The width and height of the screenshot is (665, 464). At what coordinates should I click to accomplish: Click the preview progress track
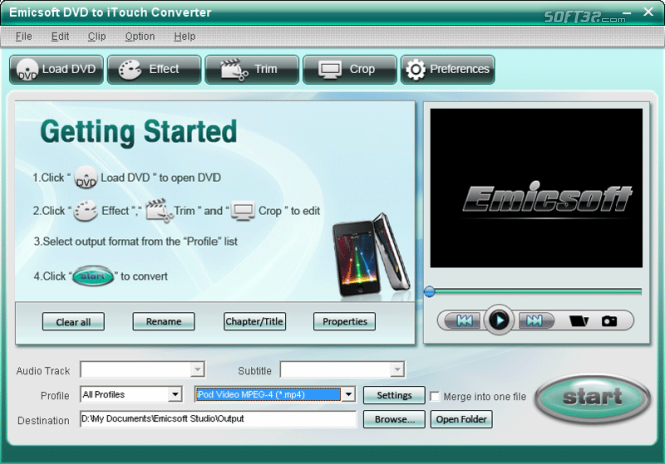pos(538,291)
